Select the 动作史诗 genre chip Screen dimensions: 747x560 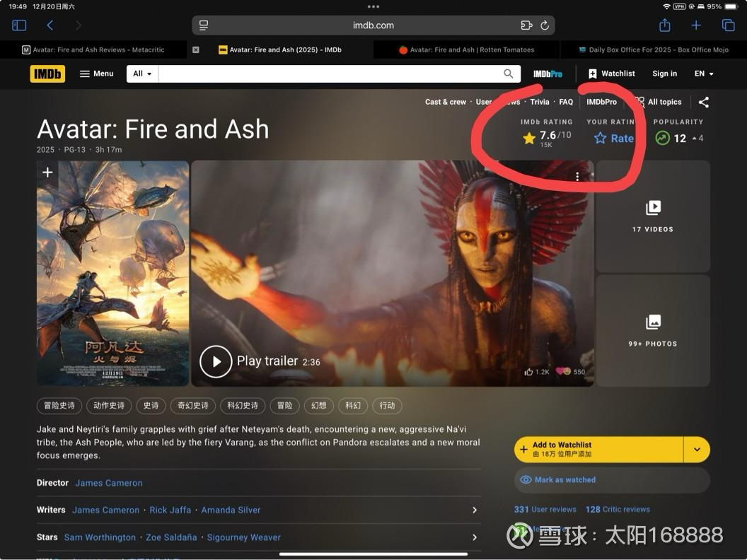pyautogui.click(x=109, y=406)
